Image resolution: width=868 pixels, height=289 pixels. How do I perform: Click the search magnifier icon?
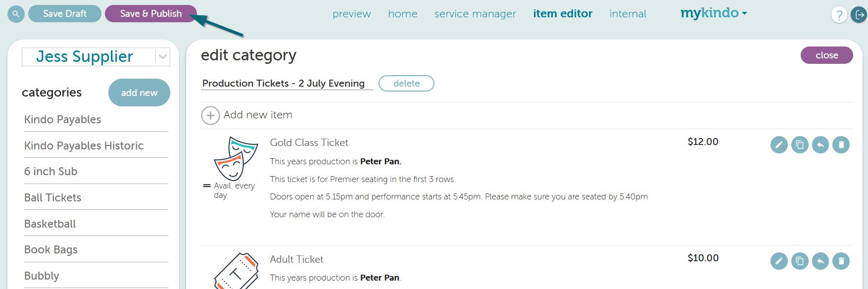point(16,14)
